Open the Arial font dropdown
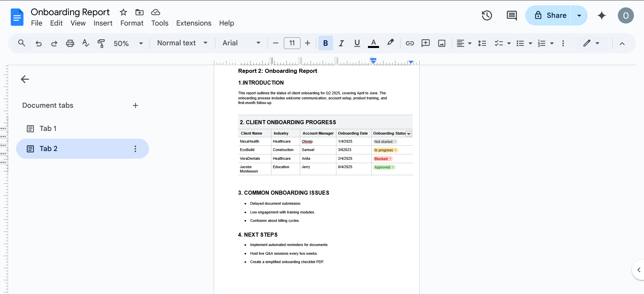Image resolution: width=644 pixels, height=294 pixels. click(x=241, y=43)
